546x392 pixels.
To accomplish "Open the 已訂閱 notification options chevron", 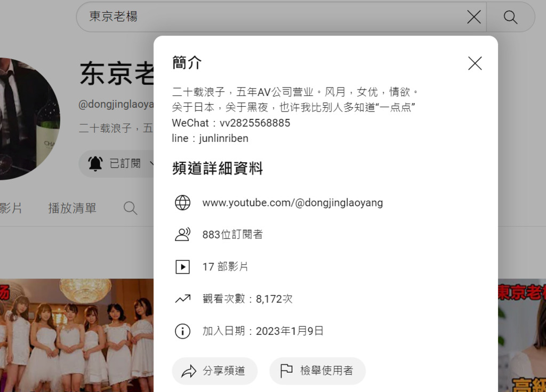I will (x=152, y=163).
